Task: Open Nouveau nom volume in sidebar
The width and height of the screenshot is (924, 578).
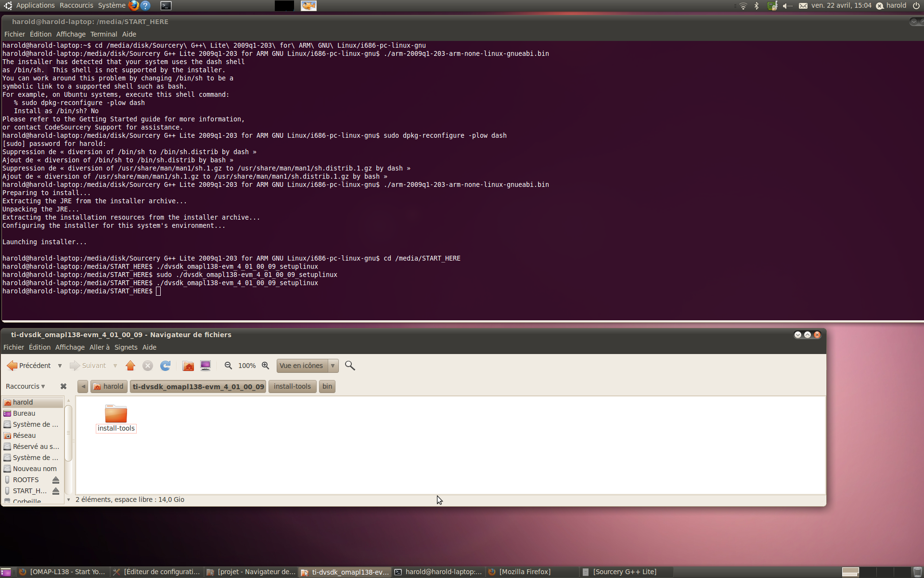Action: (33, 469)
